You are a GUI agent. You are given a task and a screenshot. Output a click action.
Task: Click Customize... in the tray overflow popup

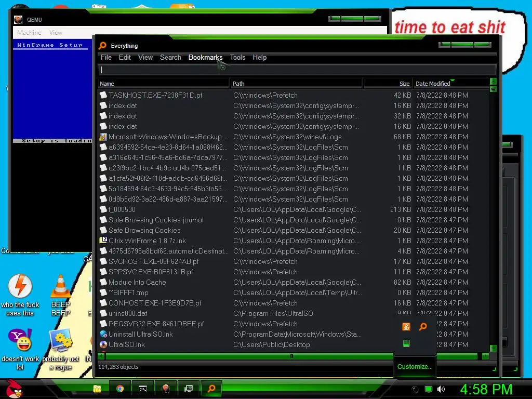pyautogui.click(x=415, y=366)
